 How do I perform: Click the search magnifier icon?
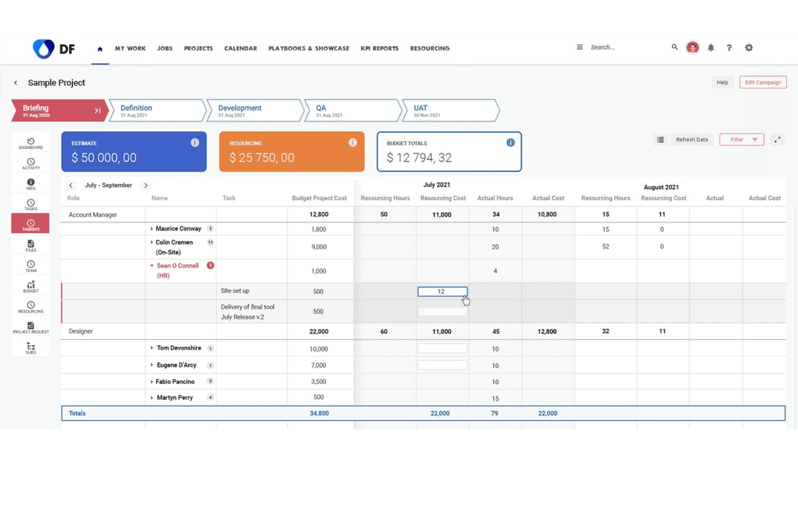[x=675, y=47]
